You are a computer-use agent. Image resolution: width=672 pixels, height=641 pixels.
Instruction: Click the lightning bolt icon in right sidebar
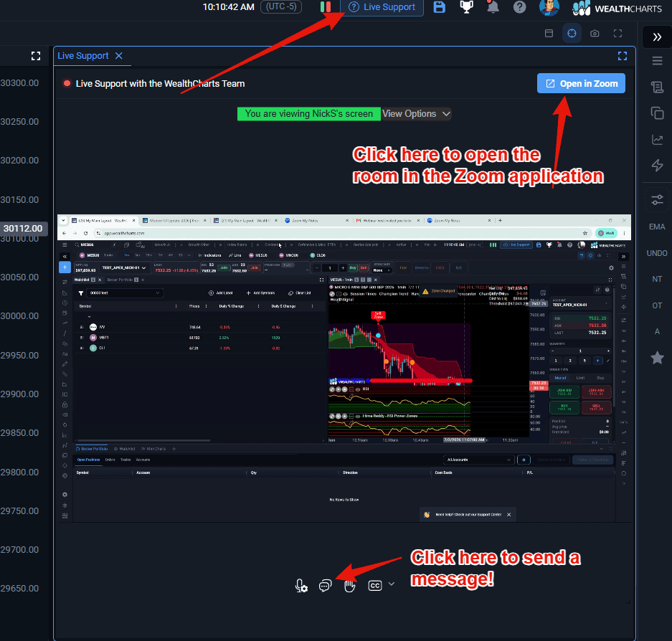click(657, 166)
